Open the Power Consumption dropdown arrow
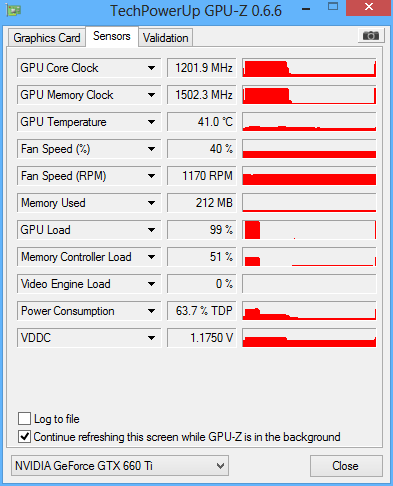393x486 pixels. 151,311
